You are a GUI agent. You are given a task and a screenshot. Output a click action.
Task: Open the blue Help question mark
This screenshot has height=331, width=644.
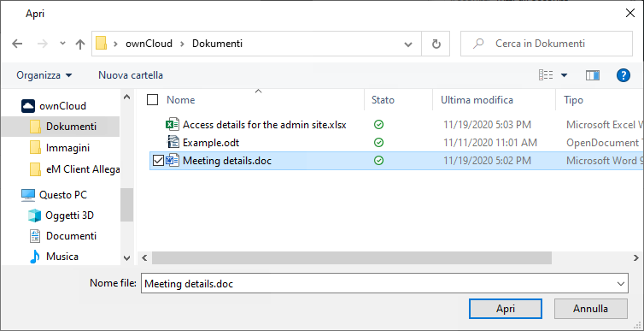(x=624, y=75)
